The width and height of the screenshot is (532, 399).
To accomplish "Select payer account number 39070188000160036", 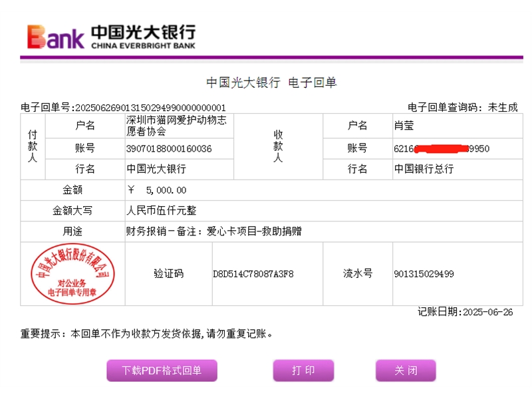I will coord(169,148).
